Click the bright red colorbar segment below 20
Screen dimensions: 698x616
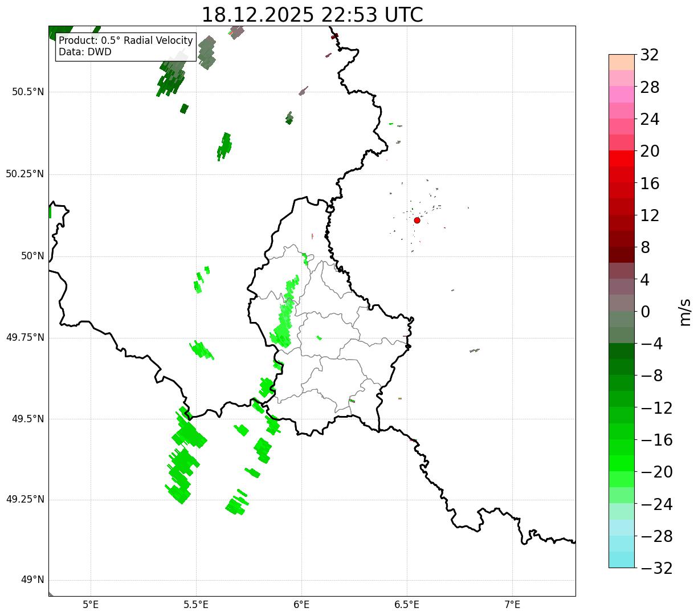[x=622, y=158]
